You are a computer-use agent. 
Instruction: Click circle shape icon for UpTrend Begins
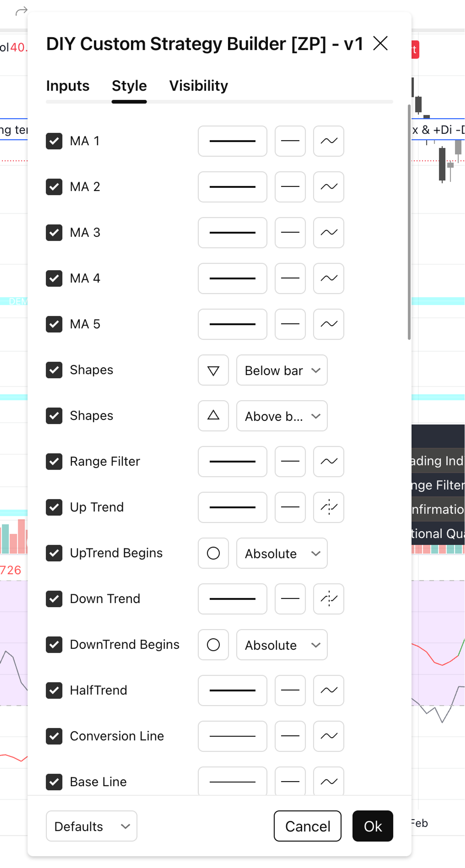pyautogui.click(x=213, y=553)
